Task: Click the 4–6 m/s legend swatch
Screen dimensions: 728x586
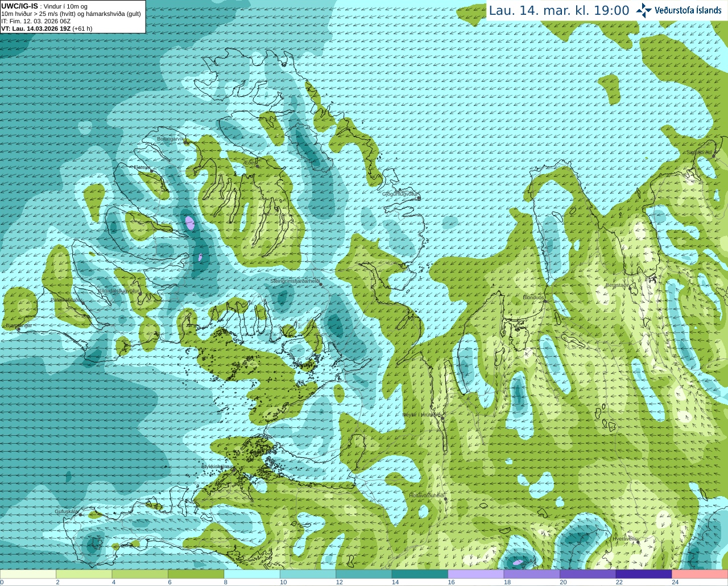Action: 140,574
